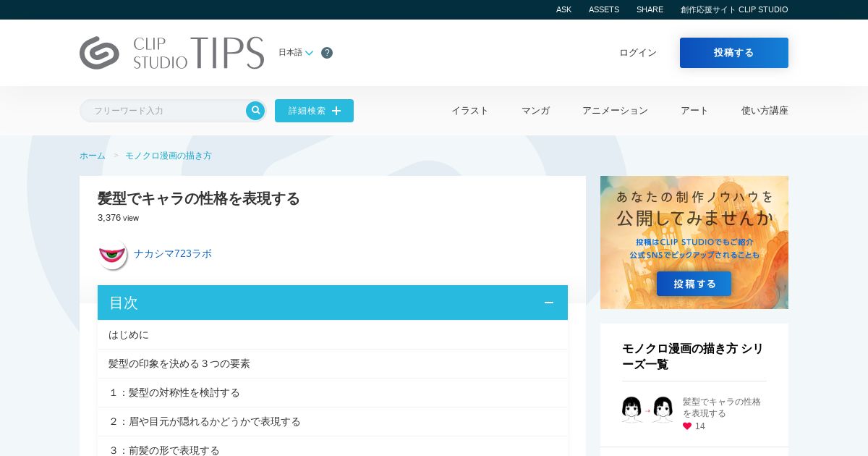Jump to ２：眉や目元が隠れるかどうかで表現する
868x456 pixels.
(x=333, y=421)
